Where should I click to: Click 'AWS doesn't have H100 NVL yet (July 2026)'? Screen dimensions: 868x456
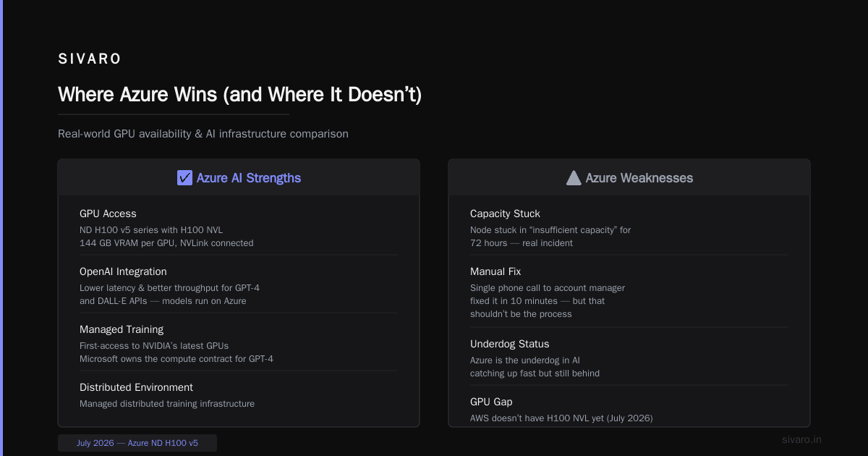pyautogui.click(x=561, y=418)
